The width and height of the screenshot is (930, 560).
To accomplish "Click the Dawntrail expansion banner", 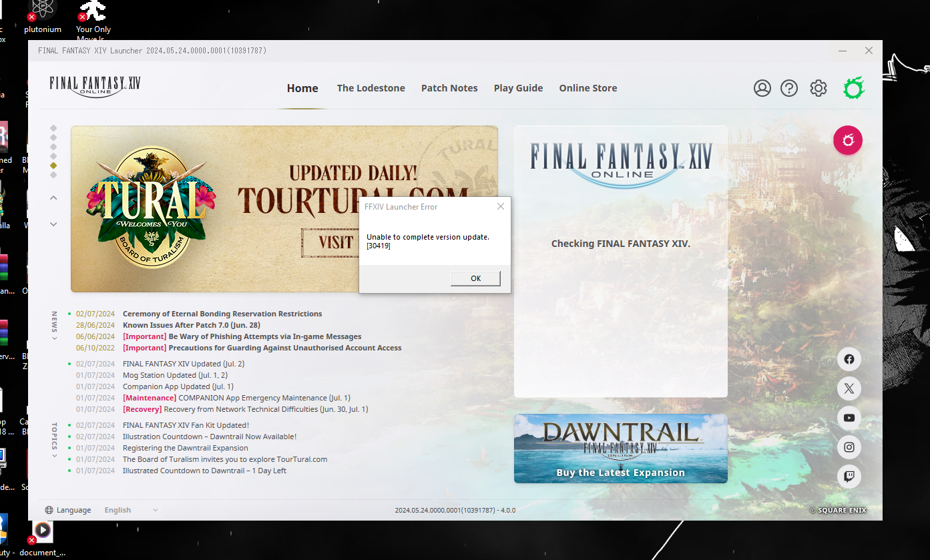I will [620, 449].
